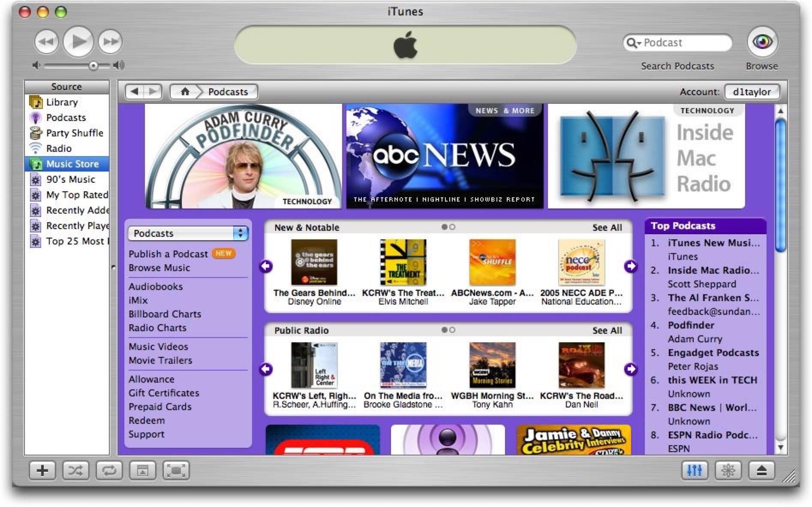The height and width of the screenshot is (507, 812).
Task: Click the store Home icon
Action: point(185,91)
